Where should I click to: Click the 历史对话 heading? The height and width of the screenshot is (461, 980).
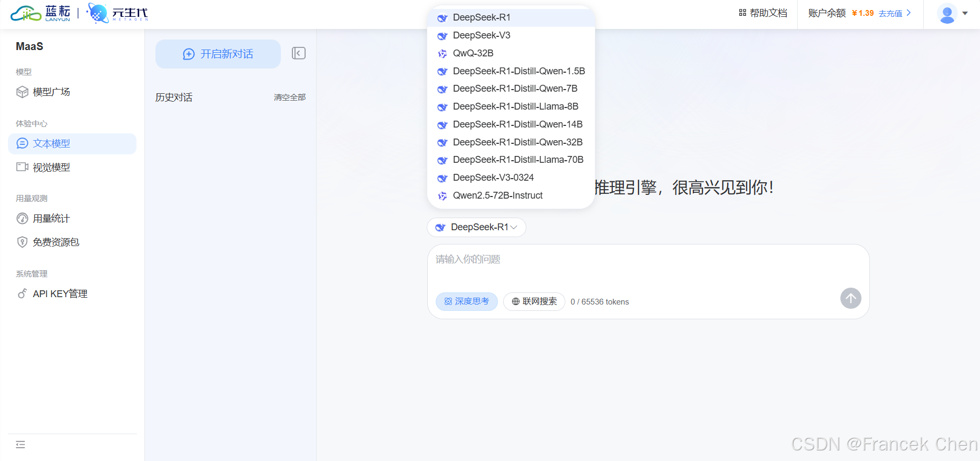click(x=174, y=97)
